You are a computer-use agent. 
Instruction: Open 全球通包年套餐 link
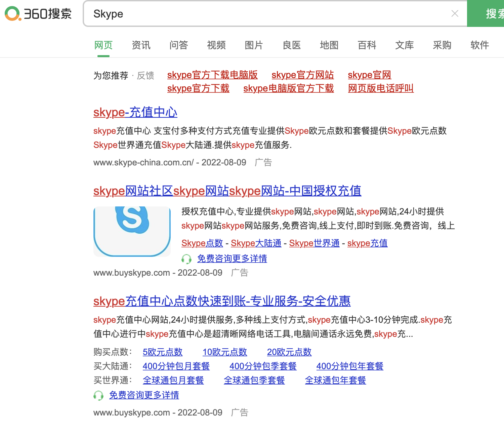(335, 380)
